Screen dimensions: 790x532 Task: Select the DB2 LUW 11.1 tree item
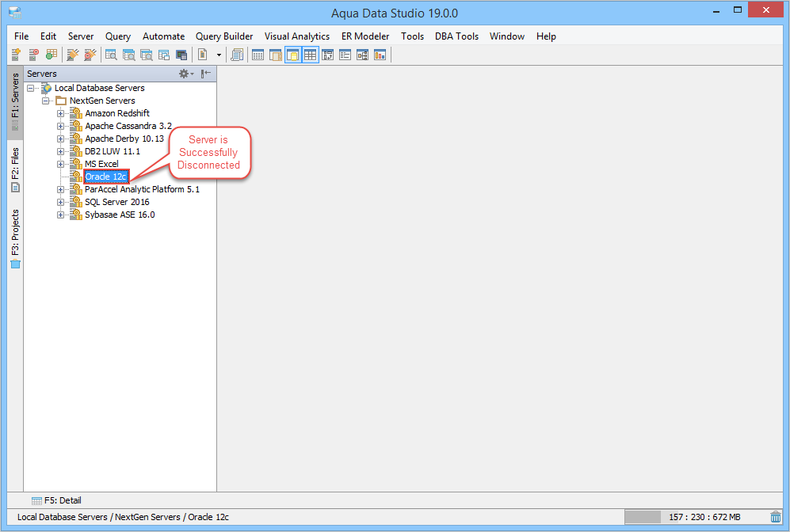(113, 151)
